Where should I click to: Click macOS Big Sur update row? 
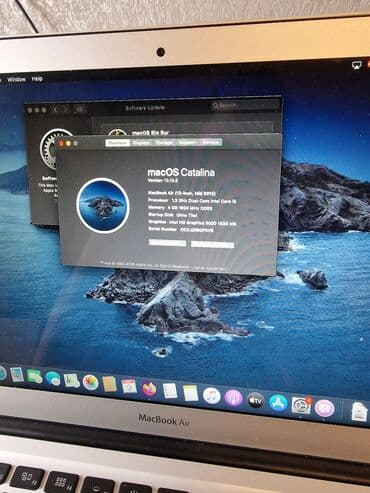(x=187, y=129)
